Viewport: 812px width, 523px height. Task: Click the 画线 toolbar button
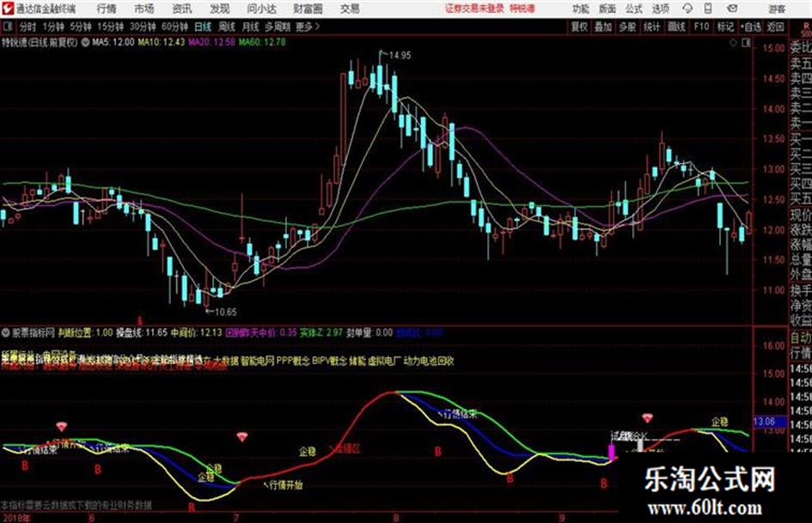[x=676, y=27]
